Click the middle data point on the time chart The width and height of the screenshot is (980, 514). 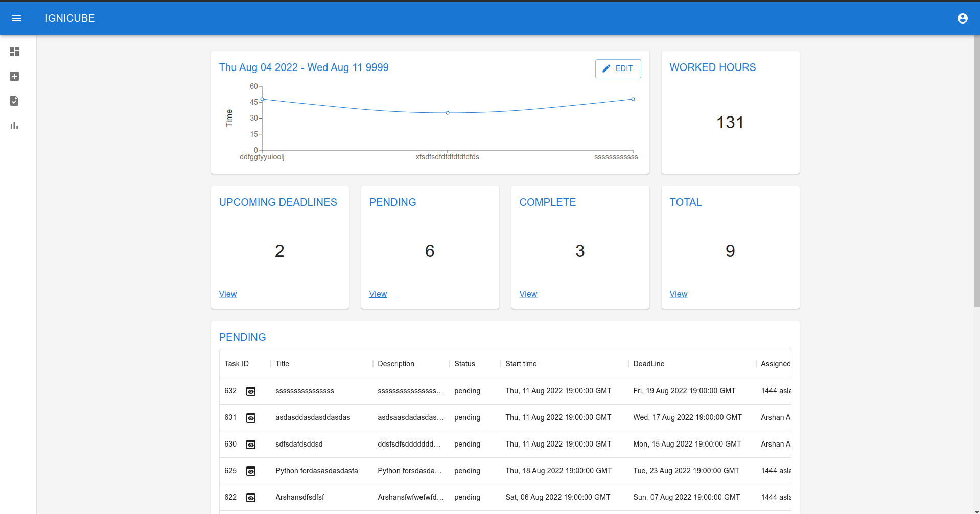pyautogui.click(x=448, y=113)
